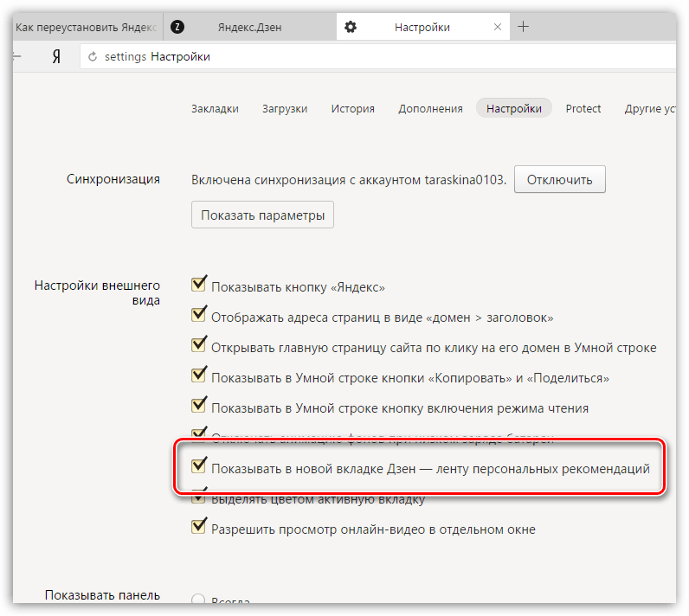Uncheck 'Отображать адреса страниц' domain checkbox

click(198, 314)
